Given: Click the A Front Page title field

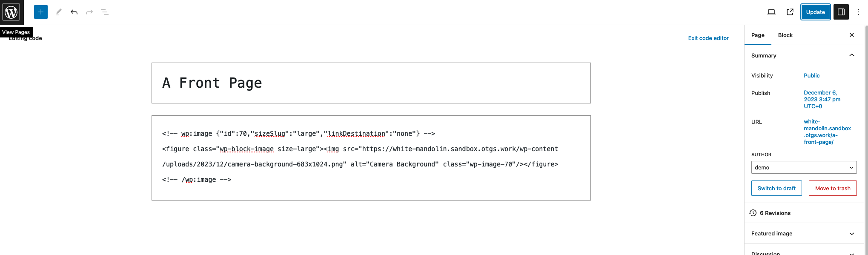Looking at the screenshot, I should (371, 83).
